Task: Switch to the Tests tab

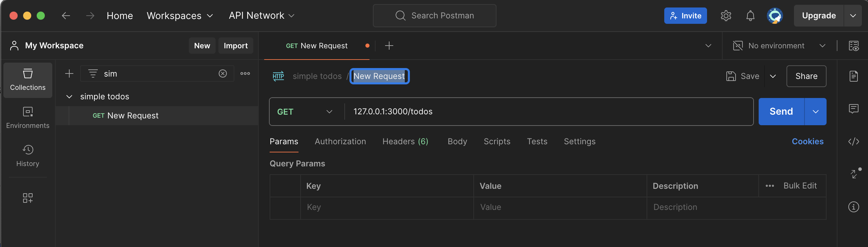Action: click(x=537, y=142)
